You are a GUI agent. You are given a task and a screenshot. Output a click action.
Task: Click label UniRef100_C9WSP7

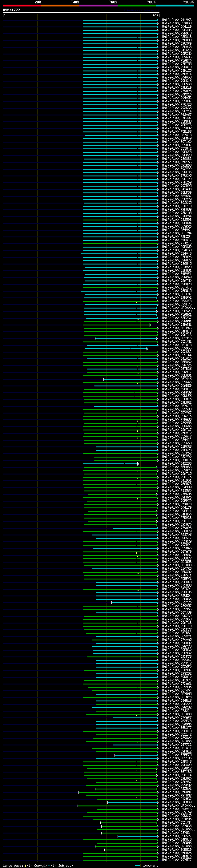[176, 836]
